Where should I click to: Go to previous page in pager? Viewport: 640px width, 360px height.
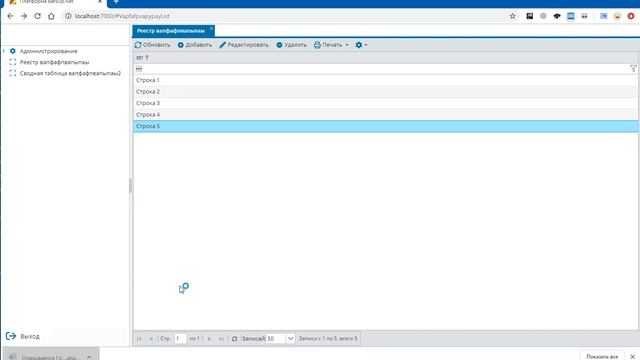[x=151, y=339]
